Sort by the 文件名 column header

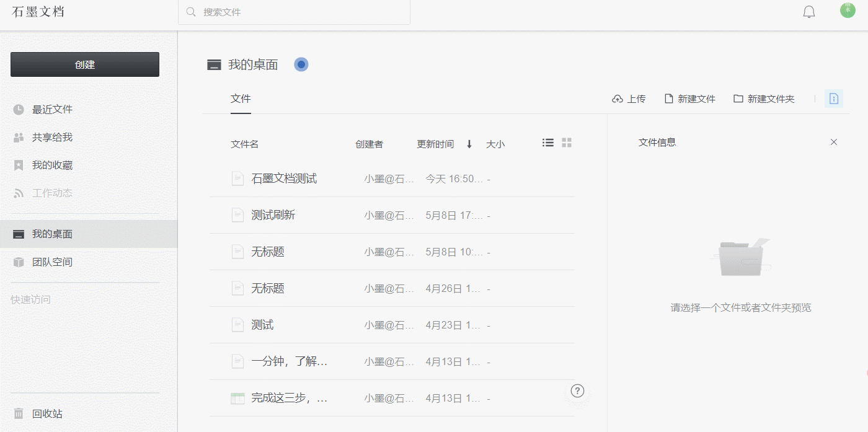pos(244,144)
